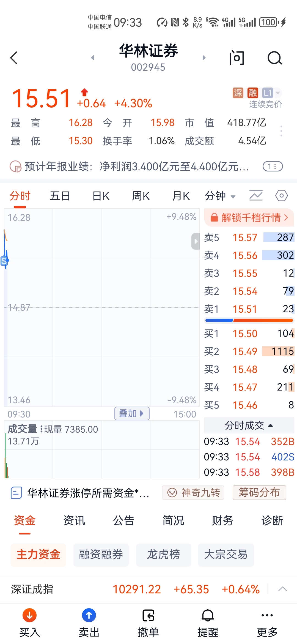
Task: Switch to the 简况 tab
Action: coord(173,520)
